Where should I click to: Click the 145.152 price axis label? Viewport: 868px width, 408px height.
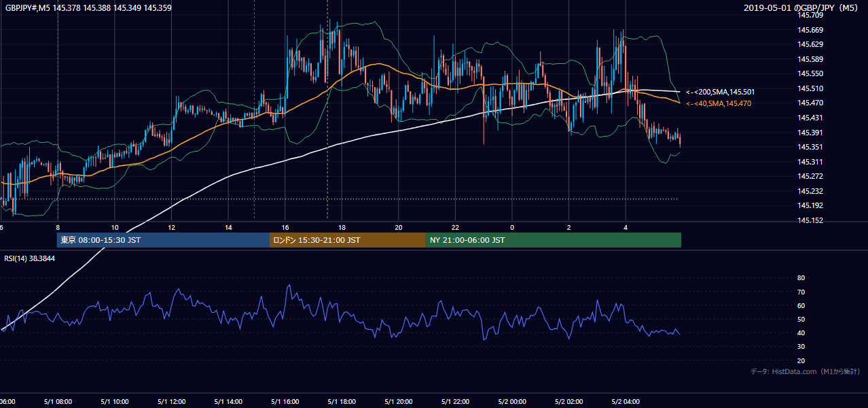[811, 220]
